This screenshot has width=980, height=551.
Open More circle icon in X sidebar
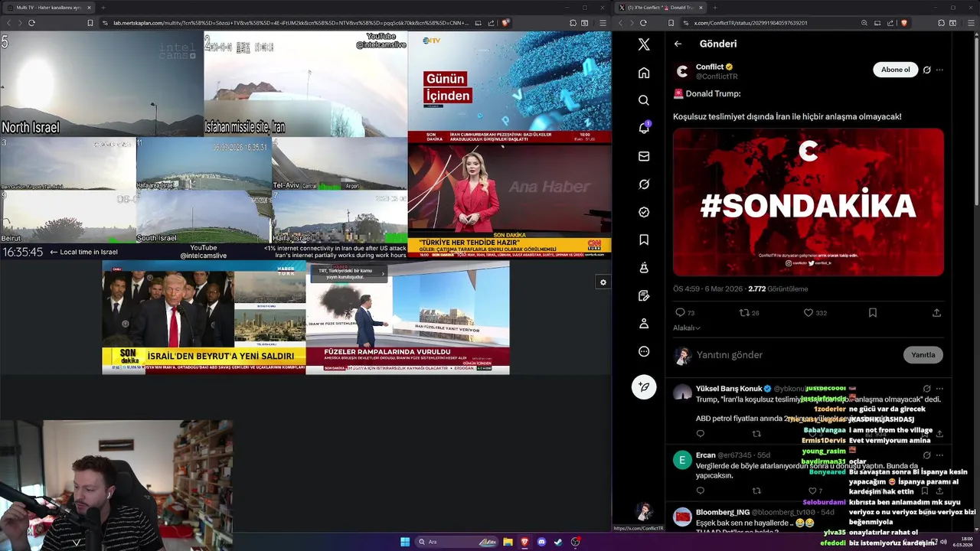point(644,351)
